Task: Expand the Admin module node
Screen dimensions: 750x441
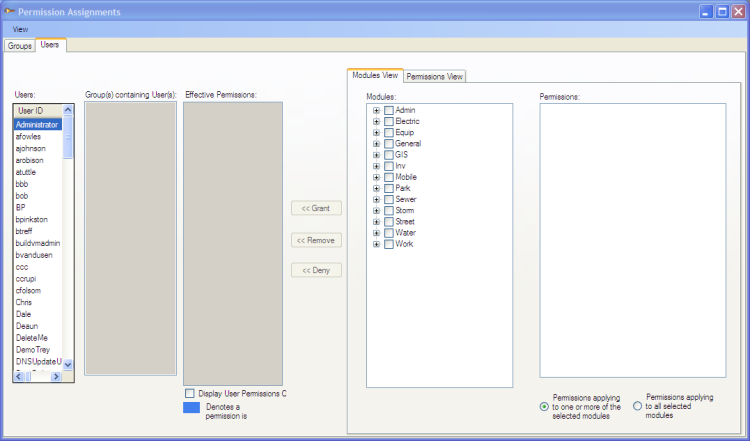Action: 376,110
